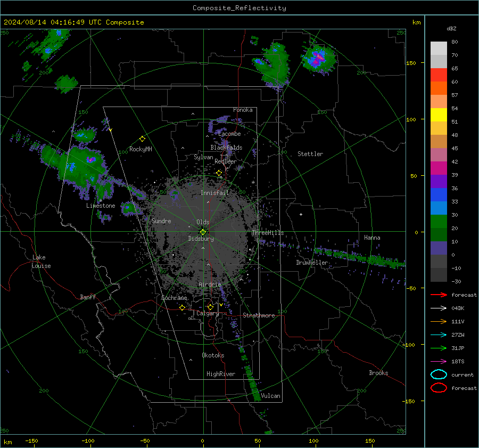Click the red forecast ellipse in legend
Screen dimensions: 479x448
pos(439,388)
